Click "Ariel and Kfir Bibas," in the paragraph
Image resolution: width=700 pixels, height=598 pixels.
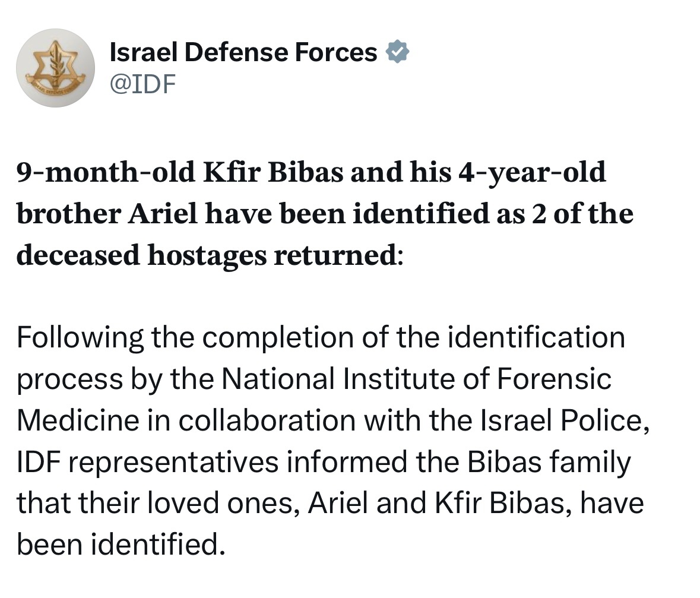point(440,504)
